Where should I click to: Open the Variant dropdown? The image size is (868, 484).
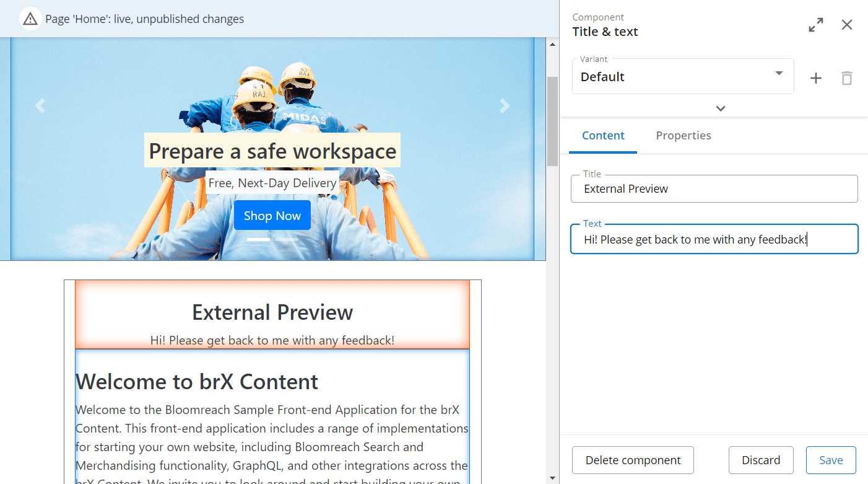point(778,73)
